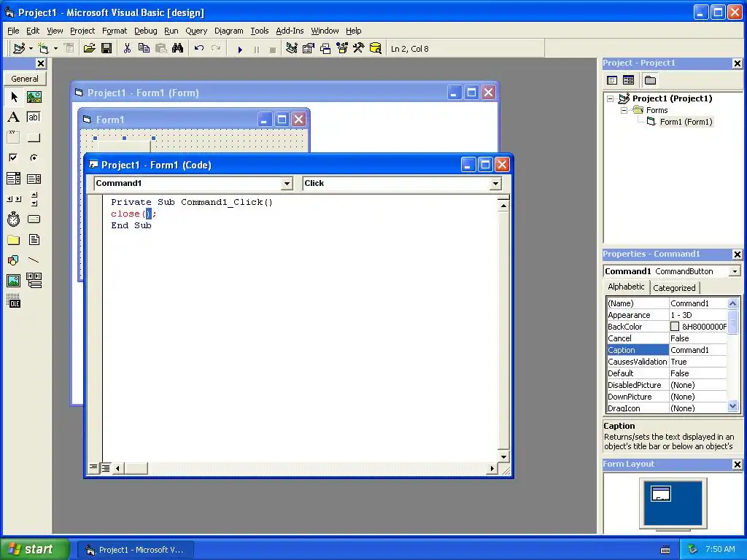Screen dimensions: 747x560
Task: Open the Add-Ins menu
Action: coord(290,31)
